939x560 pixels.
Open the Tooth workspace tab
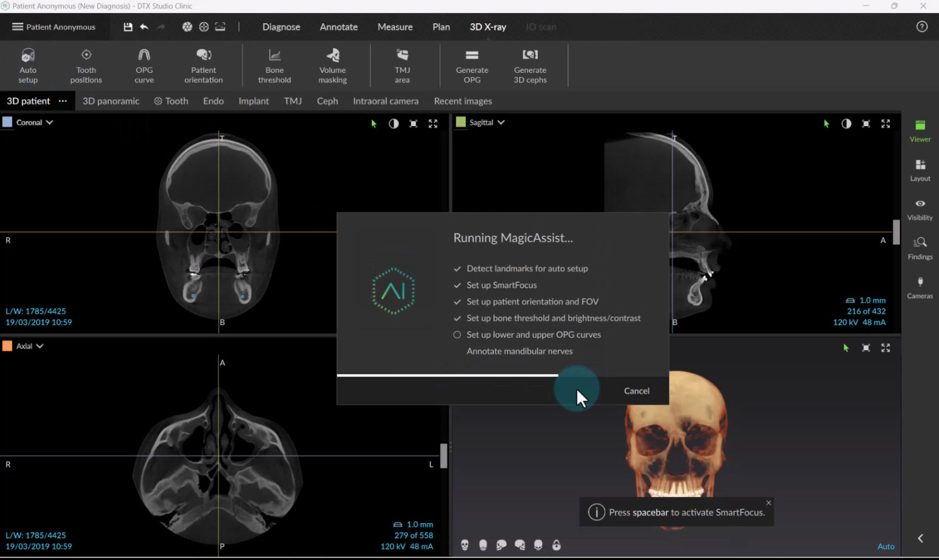coord(171,101)
